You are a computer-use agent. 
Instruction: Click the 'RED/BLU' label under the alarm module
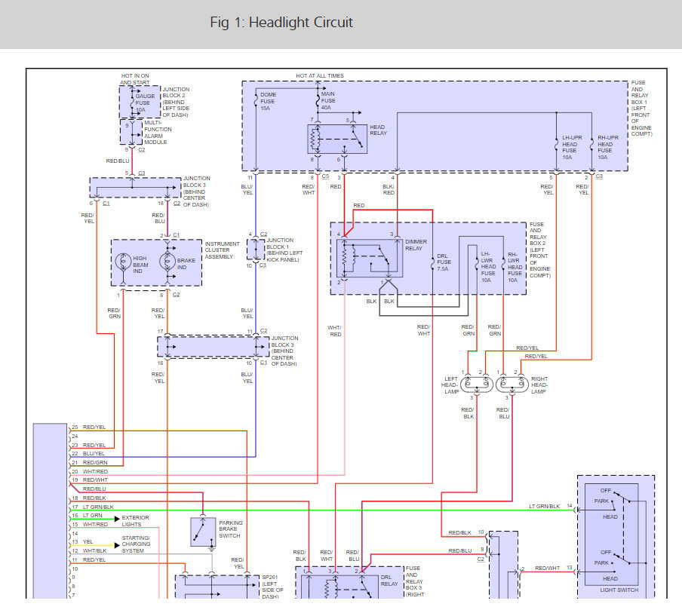pyautogui.click(x=118, y=161)
